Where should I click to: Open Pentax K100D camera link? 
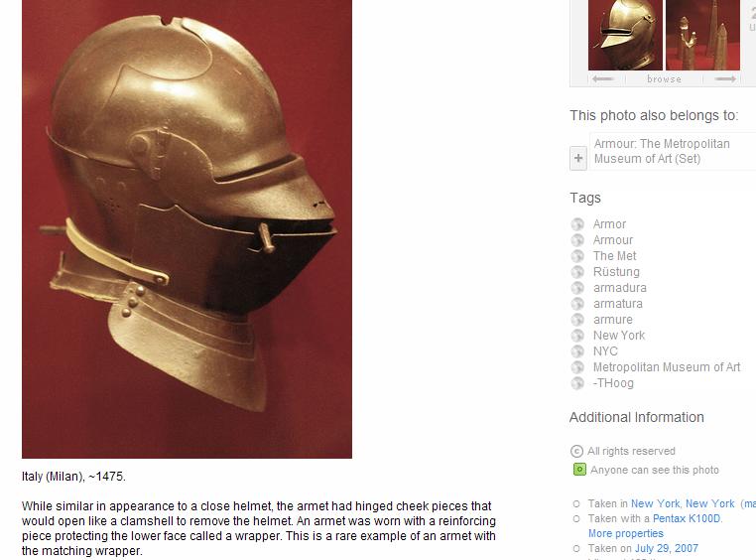pos(687,518)
